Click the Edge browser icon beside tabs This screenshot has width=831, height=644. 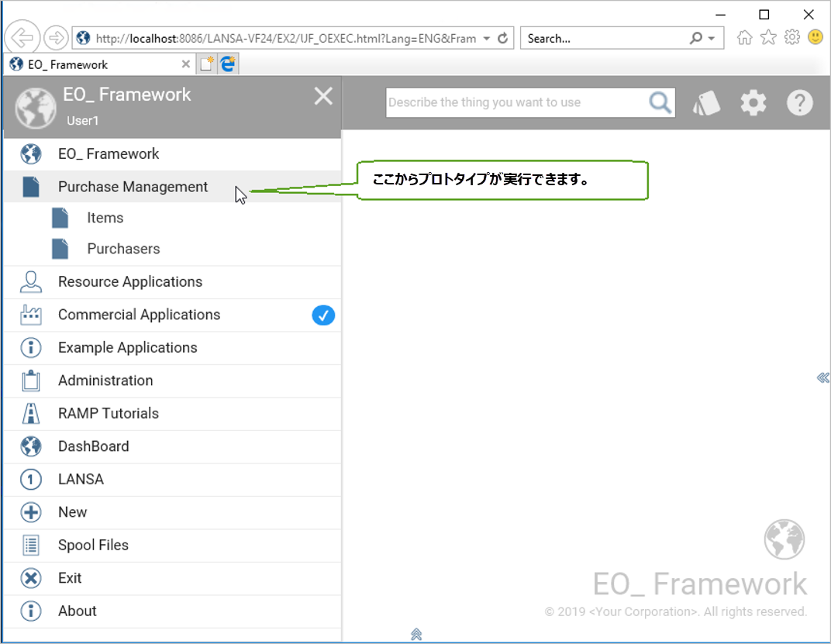[228, 64]
